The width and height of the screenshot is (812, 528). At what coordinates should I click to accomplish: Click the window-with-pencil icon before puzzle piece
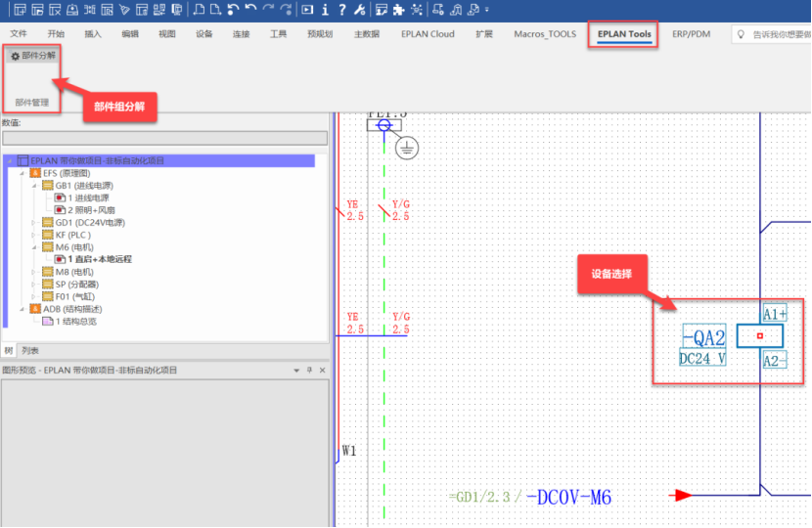[382, 10]
